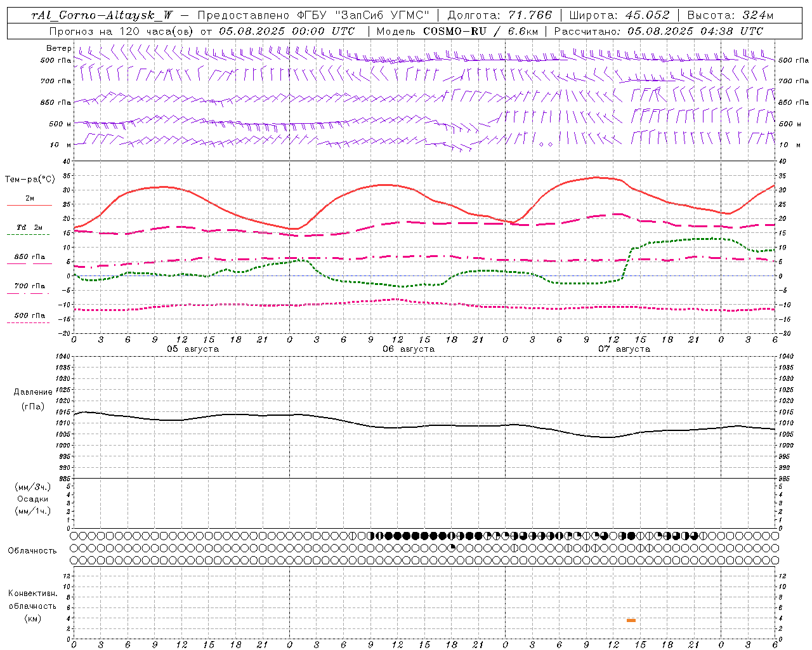This screenshot has width=812, height=650.
Task: Click the (мм/3ч.) precipitation unit label
Action: (x=33, y=487)
